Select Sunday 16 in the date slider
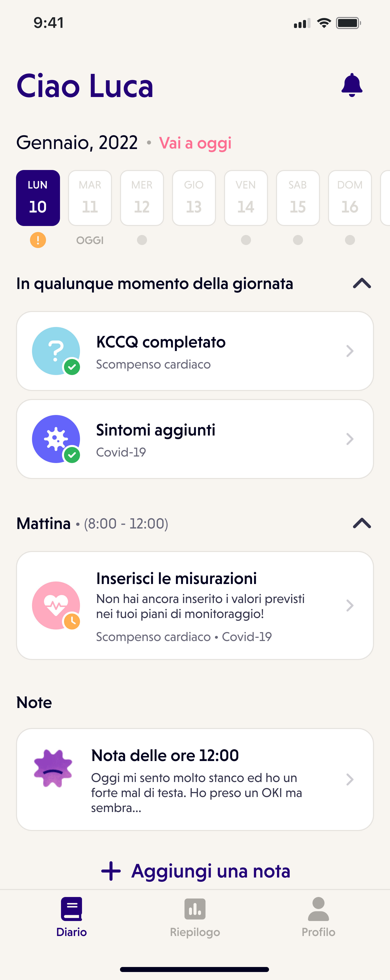The height and width of the screenshot is (980, 390). 350,198
